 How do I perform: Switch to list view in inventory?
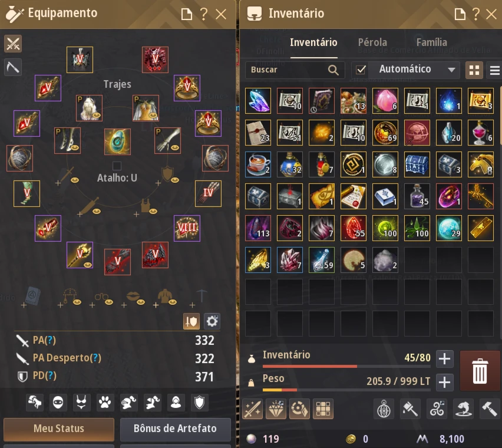coord(494,70)
